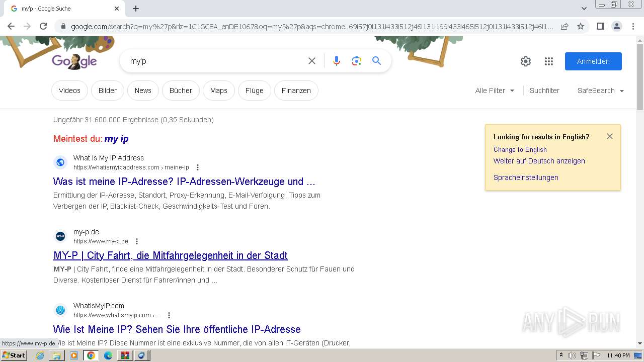This screenshot has width=644, height=362.
Task: Close the my'p Google Suche tab
Action: (117, 9)
